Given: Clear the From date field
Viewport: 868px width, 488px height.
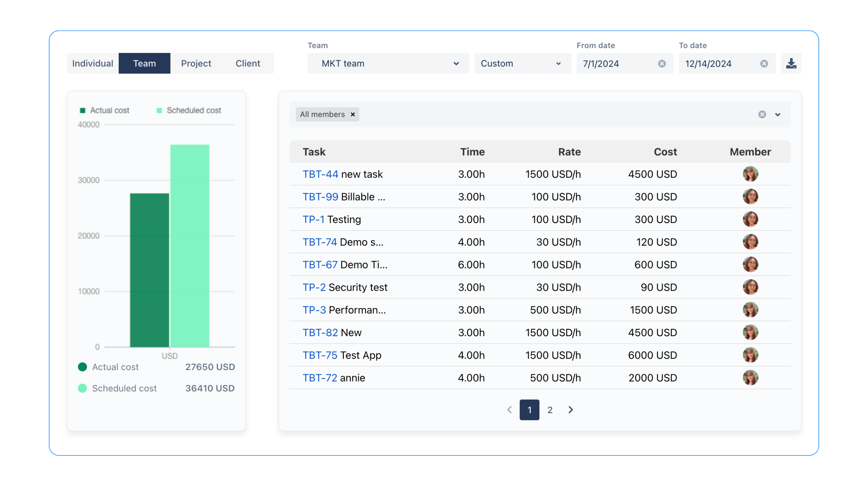Looking at the screenshot, I should pyautogui.click(x=662, y=64).
